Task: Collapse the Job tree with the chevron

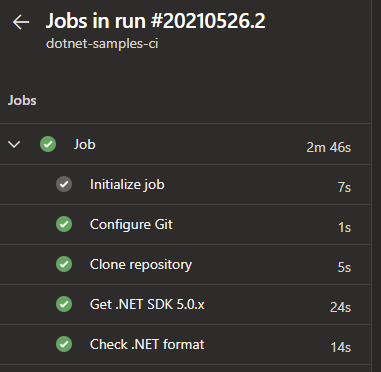Action: click(x=14, y=144)
